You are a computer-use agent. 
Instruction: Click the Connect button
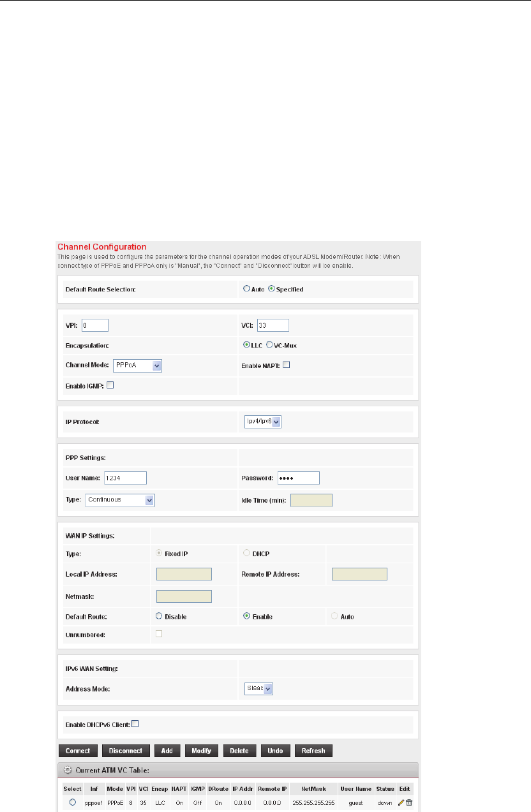[77, 751]
